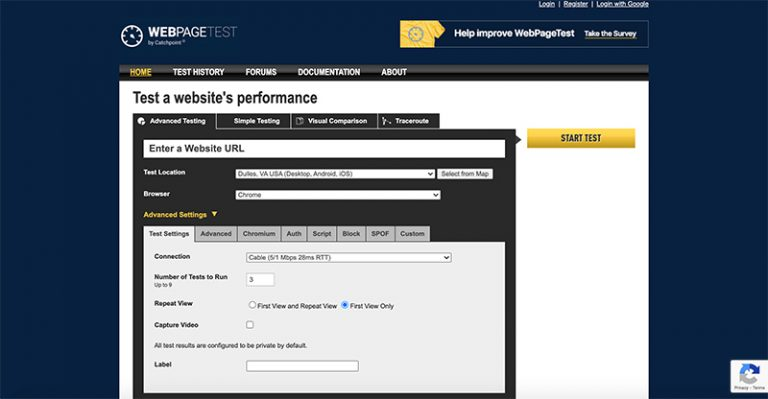
Task: Select First View and Repeat View radio
Action: (252, 305)
